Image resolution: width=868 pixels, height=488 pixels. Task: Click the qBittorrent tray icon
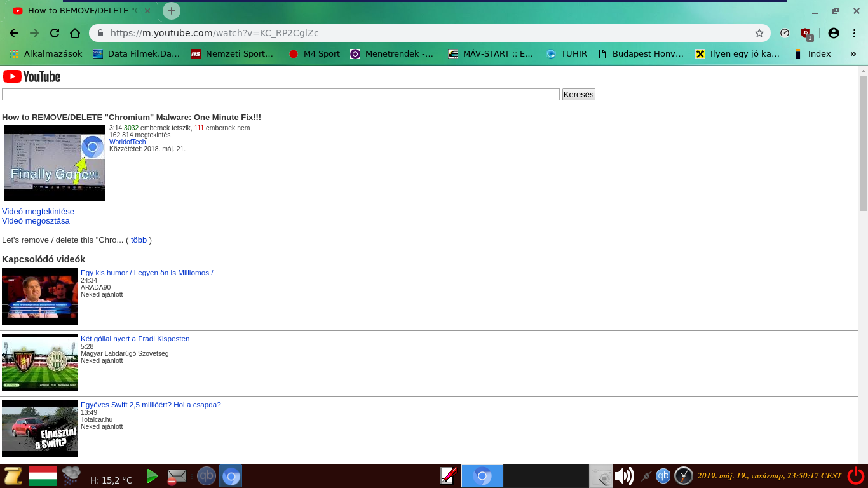click(663, 475)
